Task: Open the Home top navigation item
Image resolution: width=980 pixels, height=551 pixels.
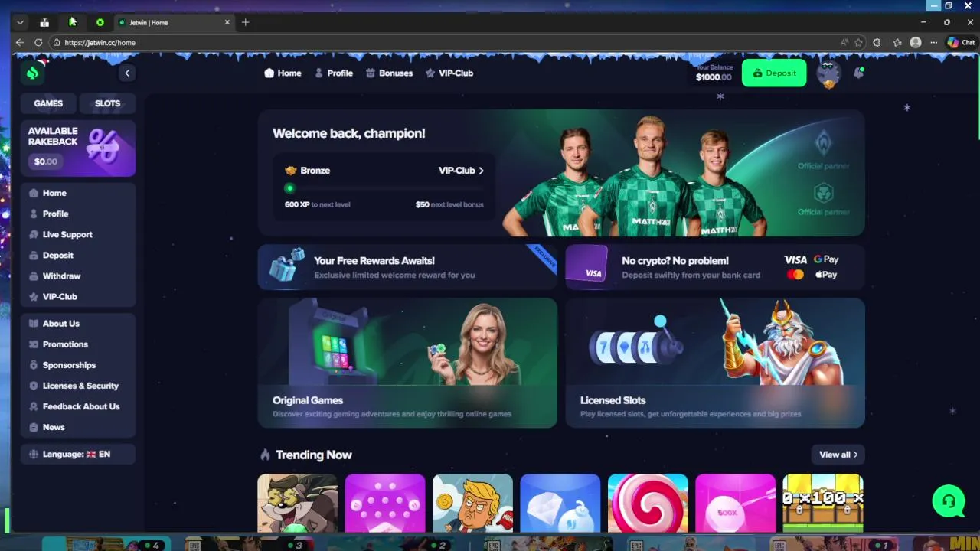Action: point(283,73)
